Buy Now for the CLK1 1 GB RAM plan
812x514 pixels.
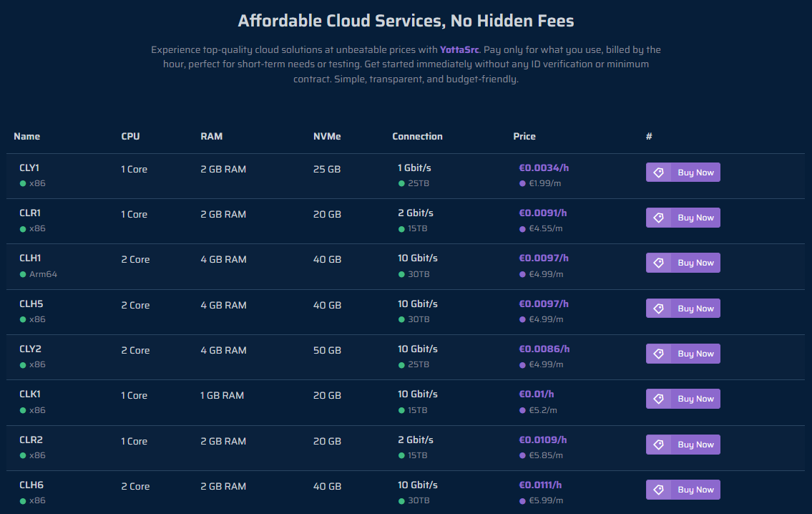pos(683,399)
